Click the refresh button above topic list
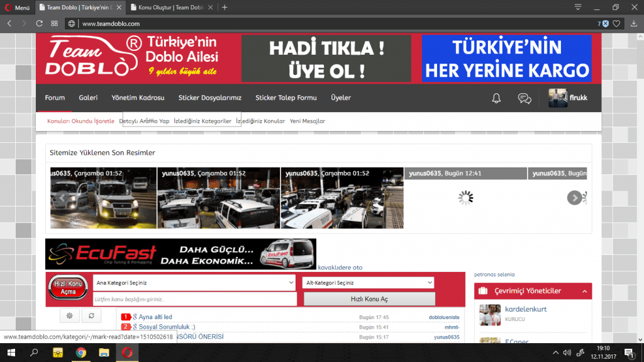644x362 pixels. [x=91, y=315]
